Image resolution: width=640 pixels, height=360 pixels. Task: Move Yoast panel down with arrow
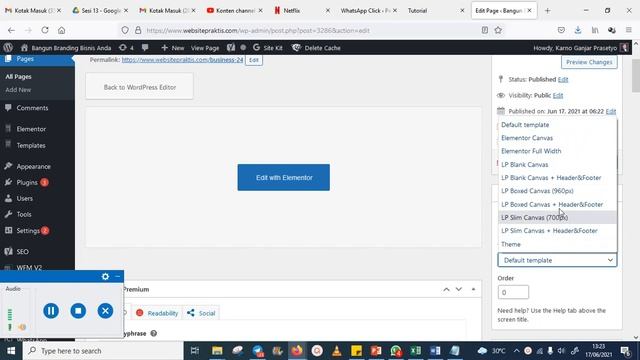point(459,289)
